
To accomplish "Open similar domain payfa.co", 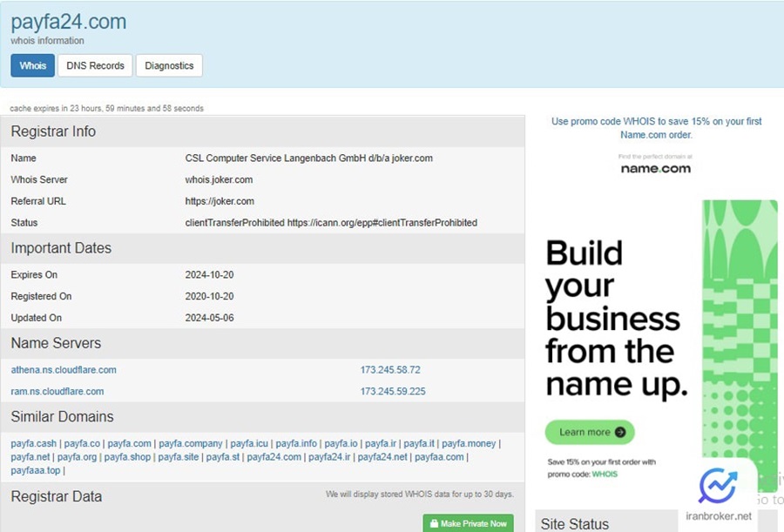I will (82, 443).
